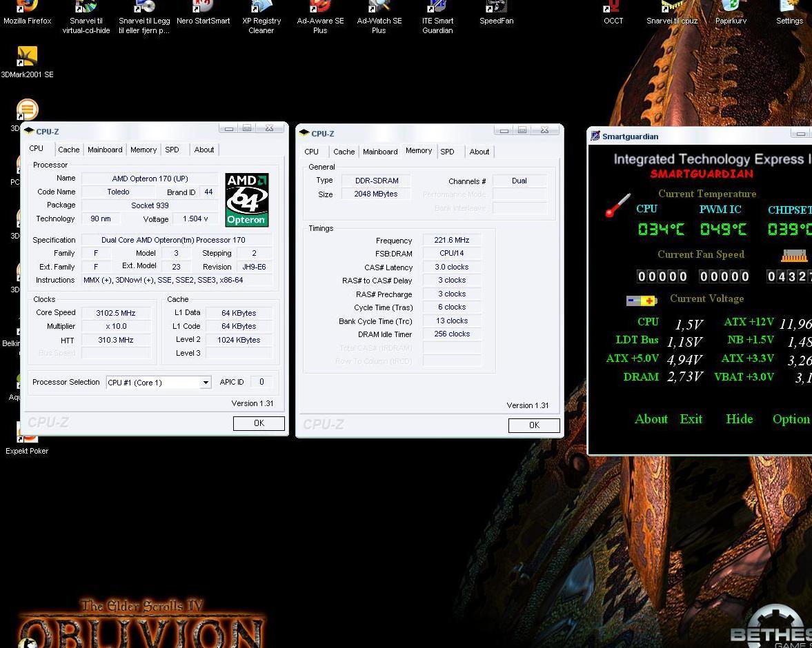This screenshot has height=648, width=812.
Task: Select SPD tab in left CPU-Z window
Action: coord(172,150)
